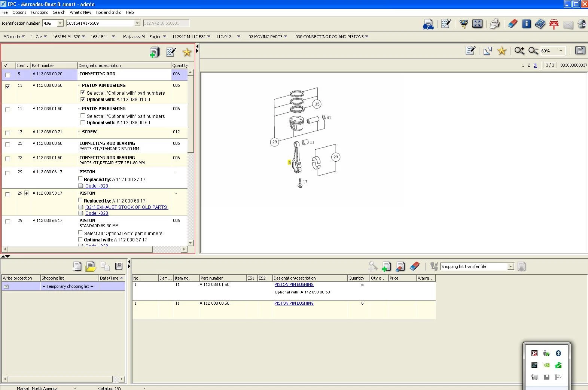Open the zoom percentage dropdown showing 60%
Image resolution: width=588 pixels, height=390 pixels.
point(560,51)
